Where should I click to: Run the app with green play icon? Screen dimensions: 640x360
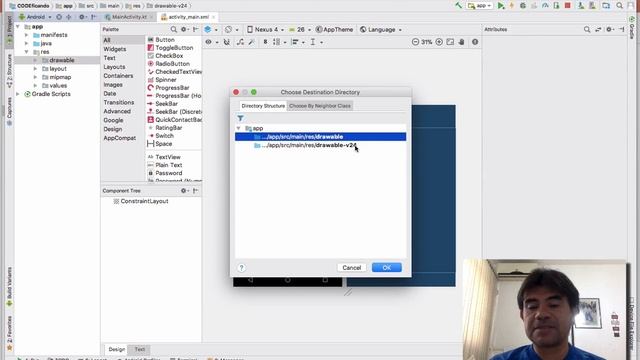click(x=501, y=6)
